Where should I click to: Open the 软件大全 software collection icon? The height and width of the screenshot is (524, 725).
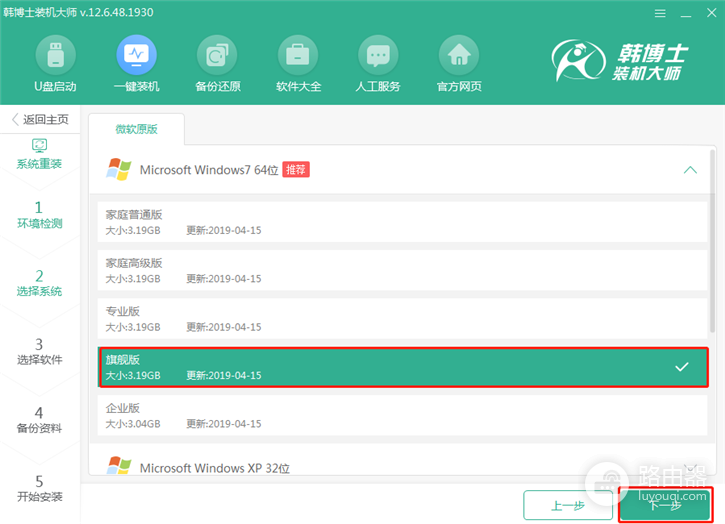(x=298, y=55)
